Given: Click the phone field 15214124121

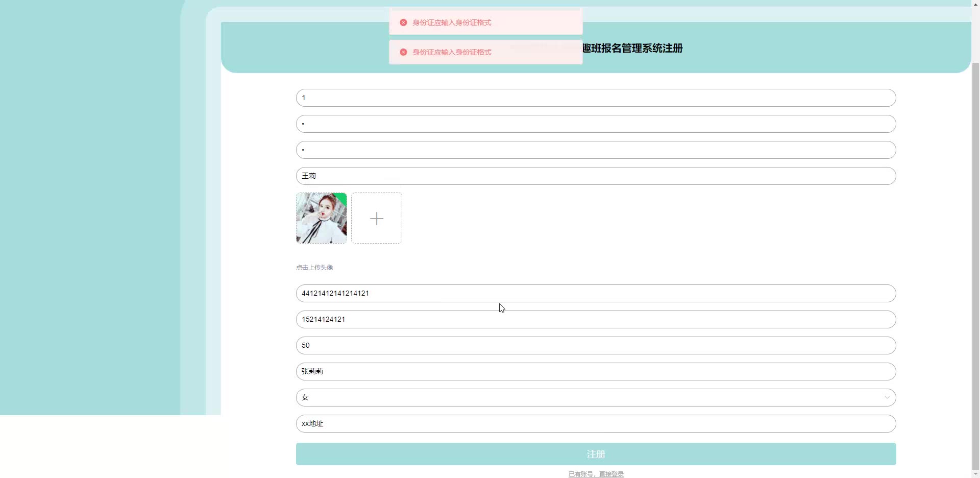Looking at the screenshot, I should pos(596,319).
